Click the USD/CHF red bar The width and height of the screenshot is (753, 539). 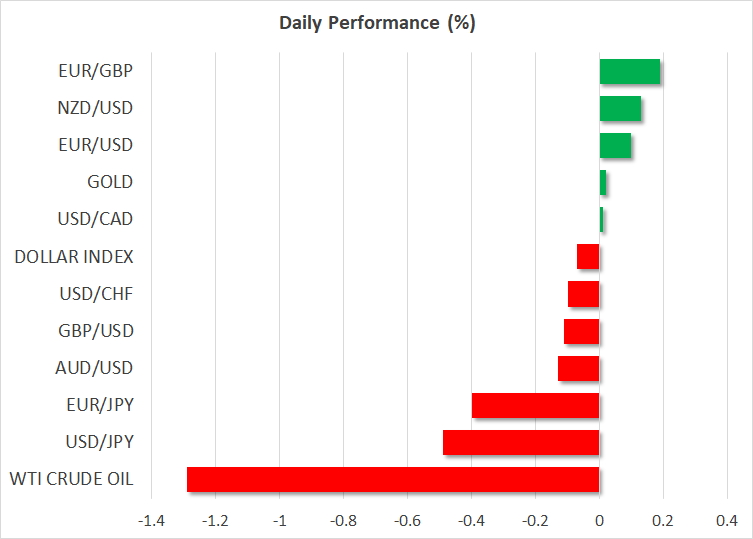[x=583, y=294]
